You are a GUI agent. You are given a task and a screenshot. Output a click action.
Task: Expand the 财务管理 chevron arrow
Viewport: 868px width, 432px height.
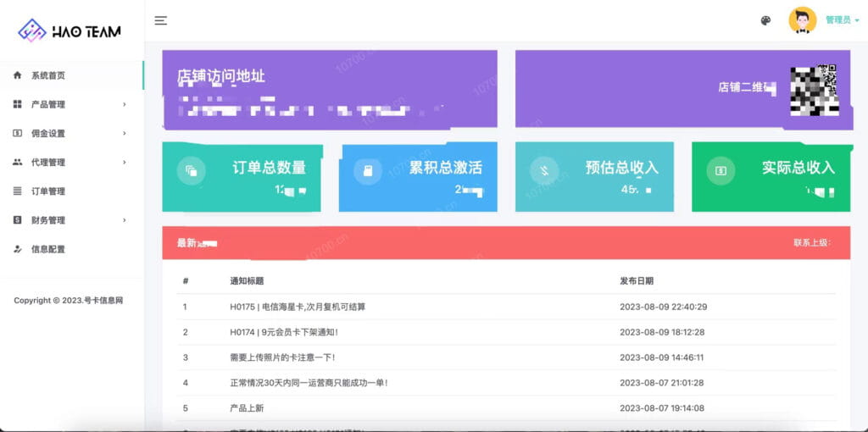tap(125, 219)
